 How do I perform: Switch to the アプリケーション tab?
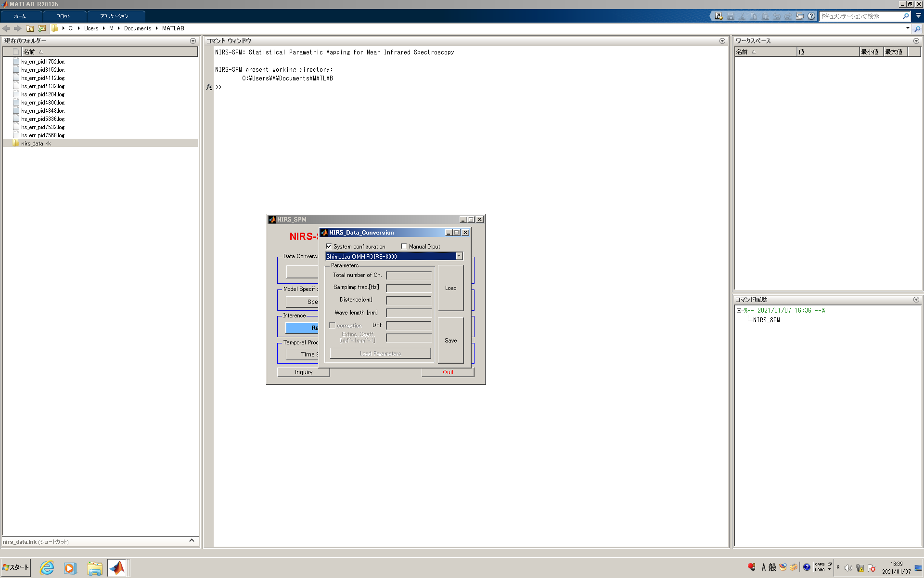click(x=114, y=16)
